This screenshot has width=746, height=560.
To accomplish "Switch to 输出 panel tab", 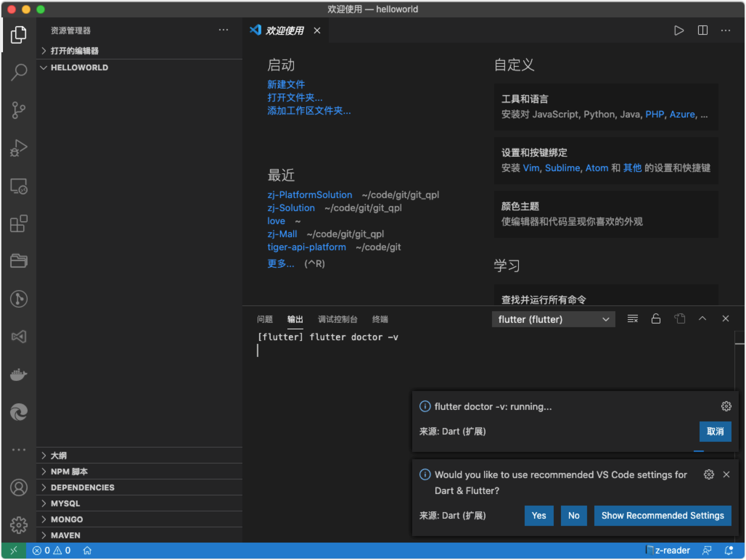I will 295,319.
